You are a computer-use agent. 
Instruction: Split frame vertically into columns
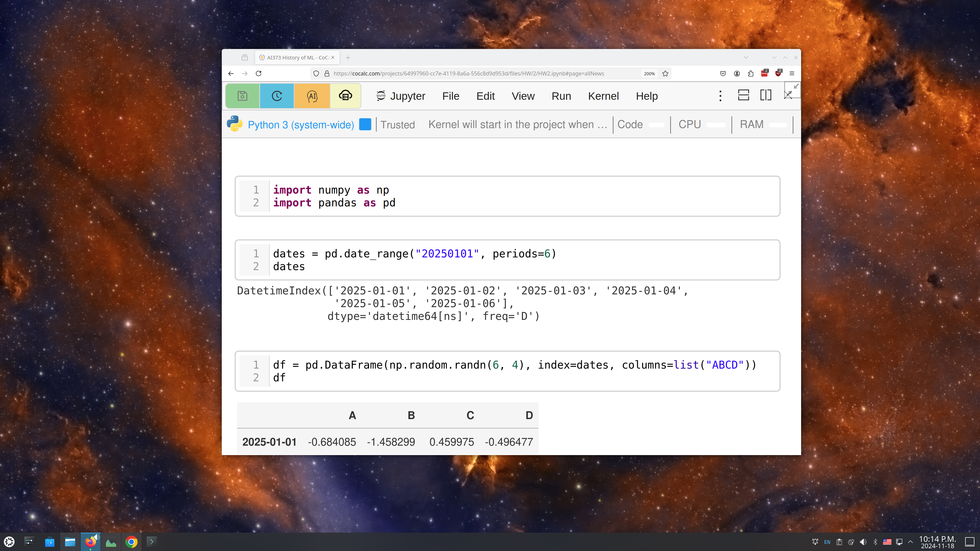pyautogui.click(x=765, y=95)
